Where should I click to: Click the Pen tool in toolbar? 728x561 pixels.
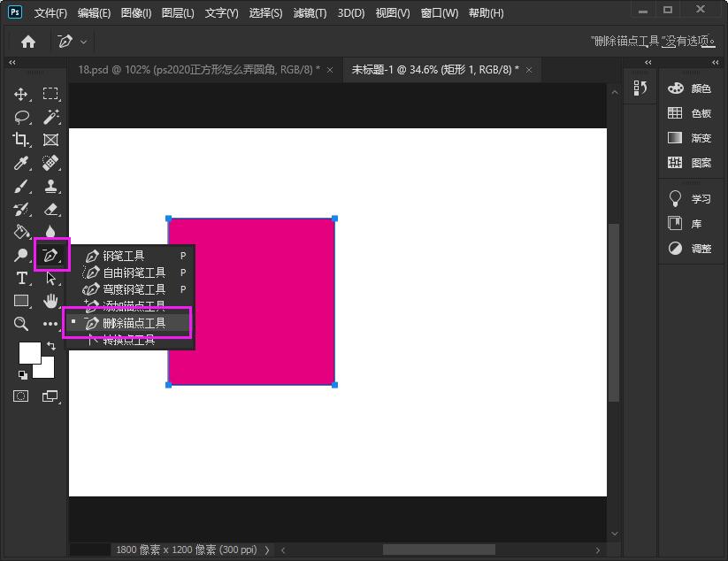coord(51,255)
